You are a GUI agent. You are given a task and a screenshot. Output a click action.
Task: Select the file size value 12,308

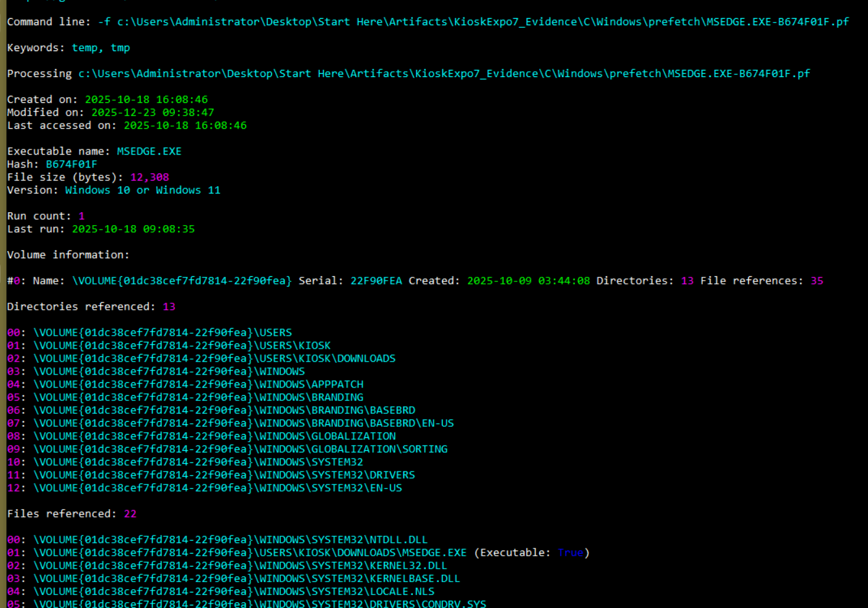click(x=150, y=177)
